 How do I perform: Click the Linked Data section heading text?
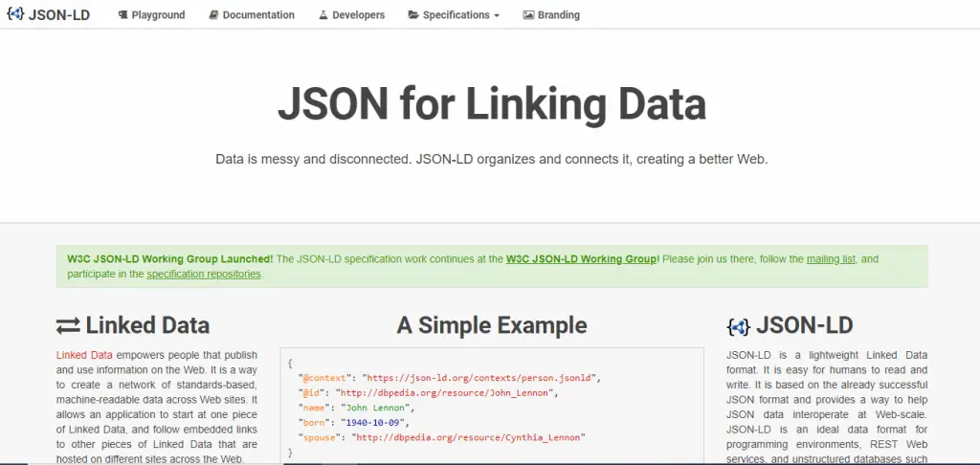coord(147,325)
